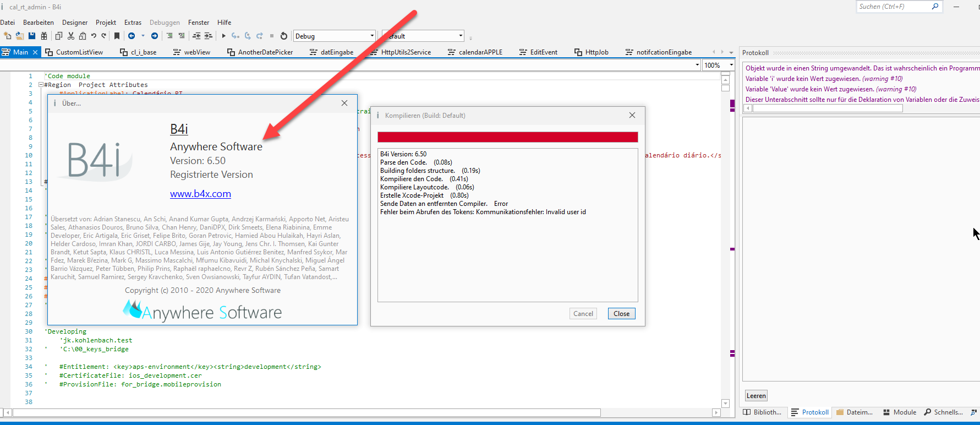Click Cancel in the Kompilieren dialog

pos(583,314)
